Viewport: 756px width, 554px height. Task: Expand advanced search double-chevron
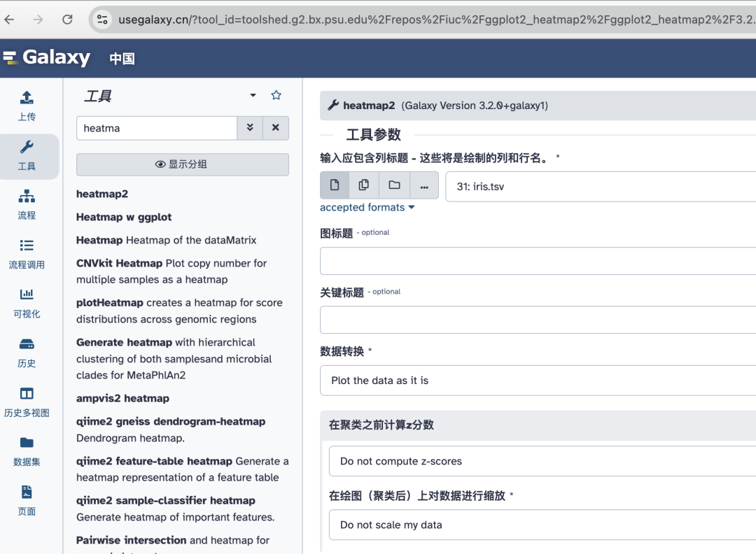(250, 128)
